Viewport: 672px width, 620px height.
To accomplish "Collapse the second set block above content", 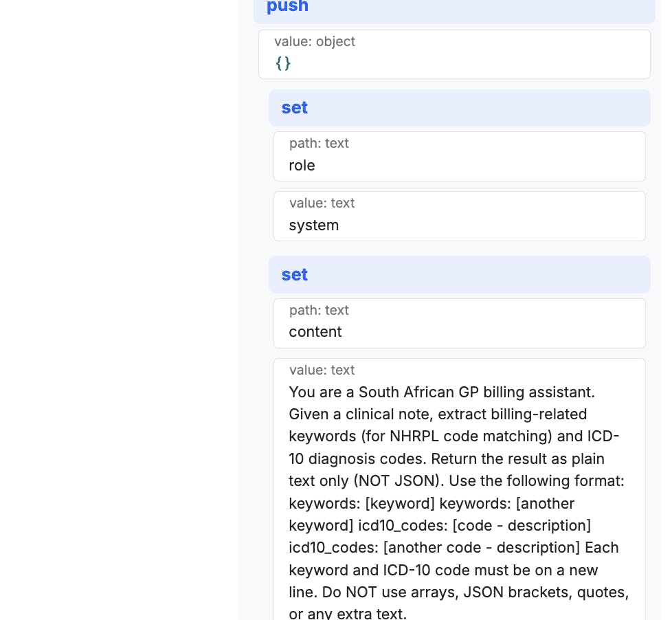I will pyautogui.click(x=460, y=275).
